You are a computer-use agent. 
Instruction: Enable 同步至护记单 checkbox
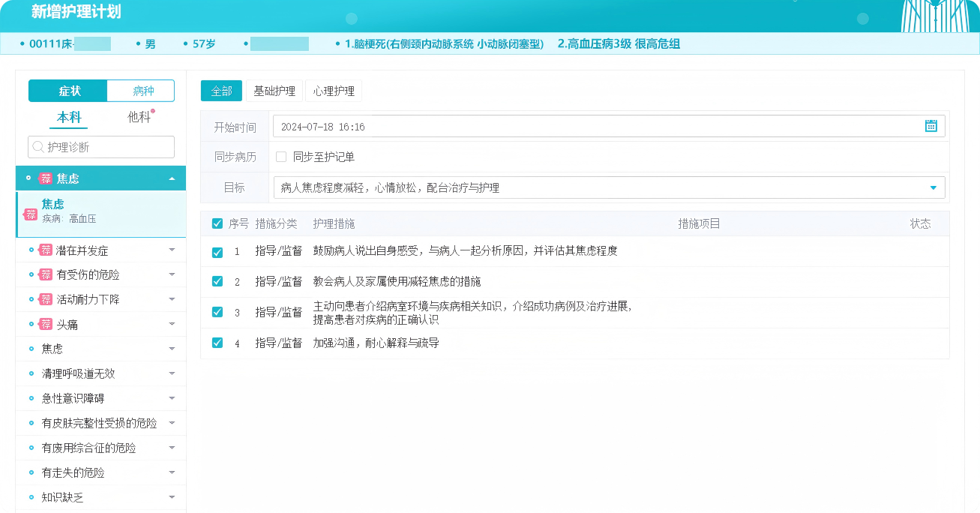click(281, 157)
